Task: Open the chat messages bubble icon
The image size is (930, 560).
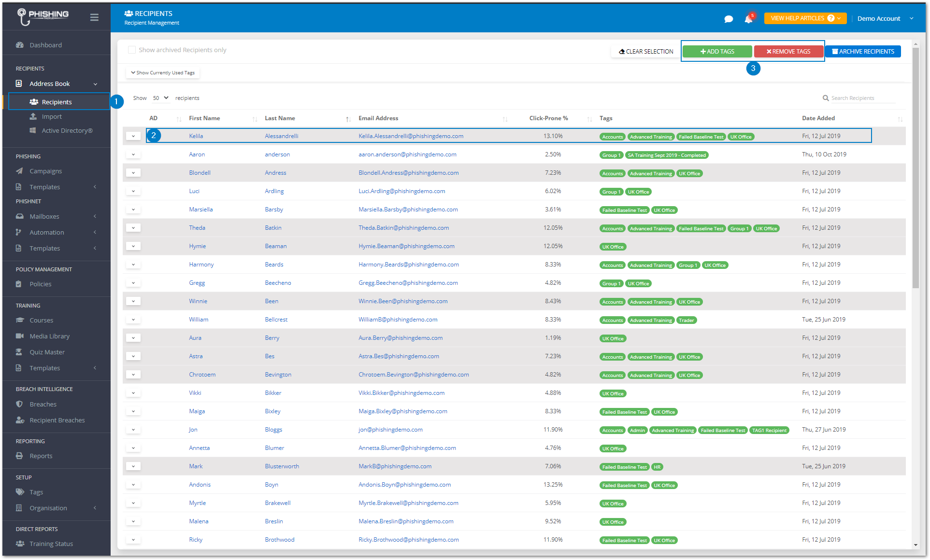Action: (729, 19)
